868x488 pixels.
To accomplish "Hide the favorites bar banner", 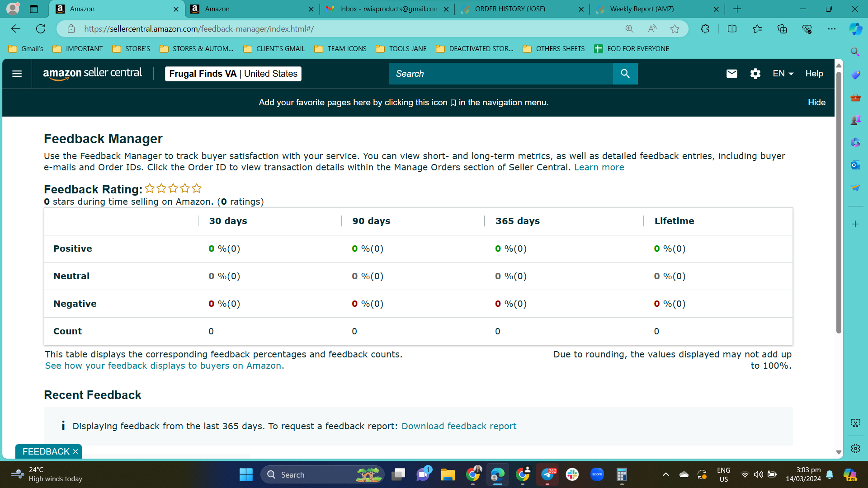I will [816, 103].
